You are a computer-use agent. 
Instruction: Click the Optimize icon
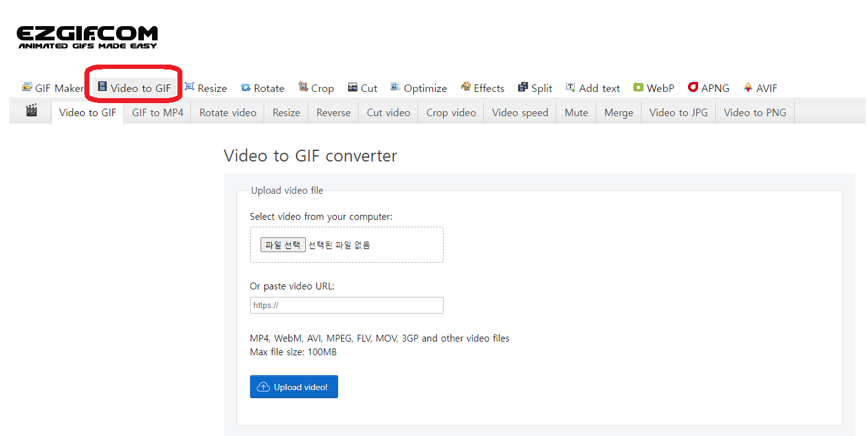[x=395, y=87]
